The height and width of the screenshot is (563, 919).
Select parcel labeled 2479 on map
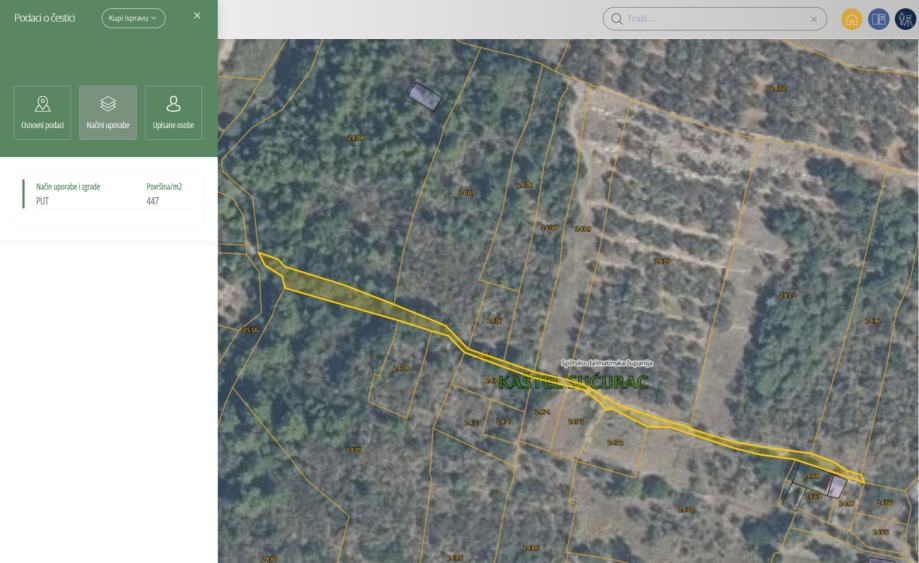pyautogui.click(x=353, y=450)
